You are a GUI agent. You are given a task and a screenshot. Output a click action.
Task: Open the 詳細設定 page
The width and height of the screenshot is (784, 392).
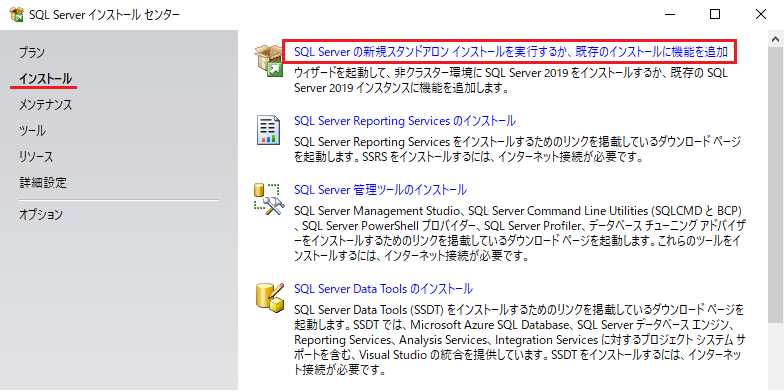[42, 183]
